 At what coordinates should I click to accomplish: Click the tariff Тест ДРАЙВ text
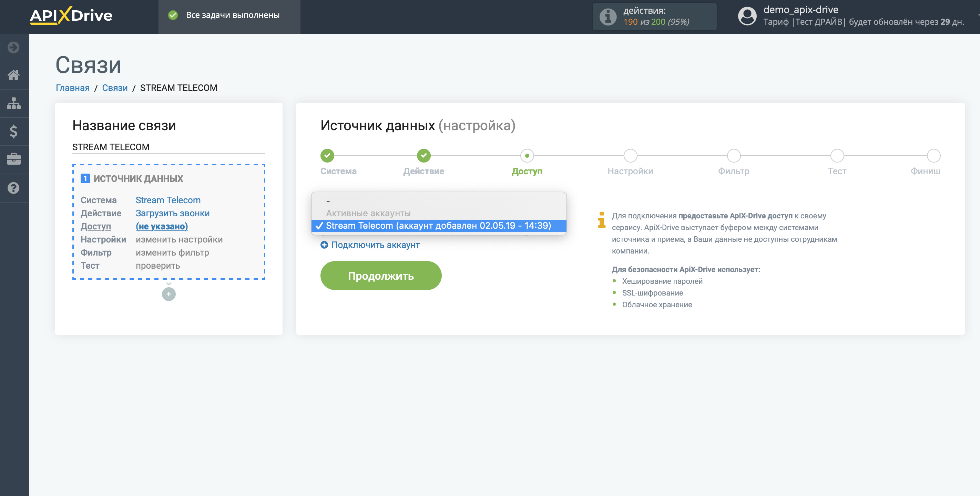[819, 22]
